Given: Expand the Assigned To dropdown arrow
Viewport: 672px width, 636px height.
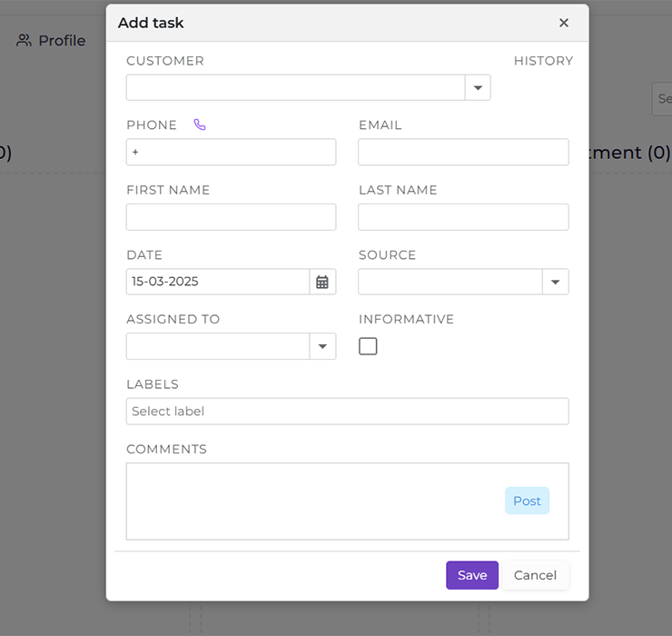Looking at the screenshot, I should pyautogui.click(x=322, y=346).
